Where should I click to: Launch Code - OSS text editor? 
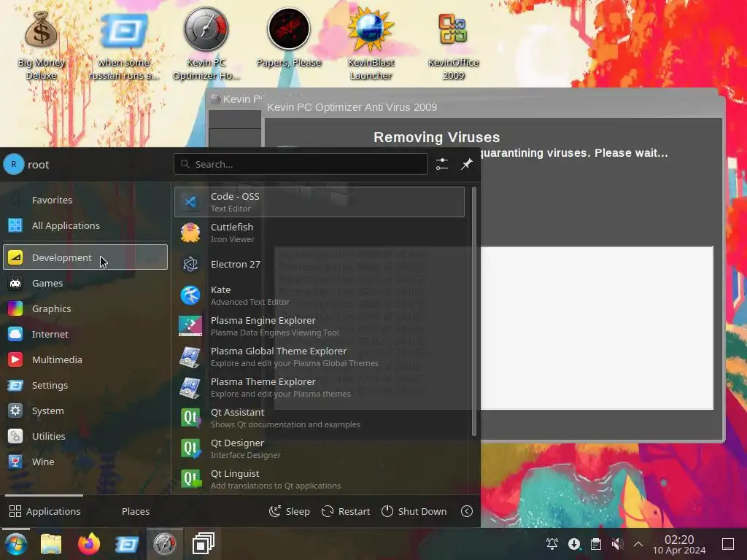[320, 202]
